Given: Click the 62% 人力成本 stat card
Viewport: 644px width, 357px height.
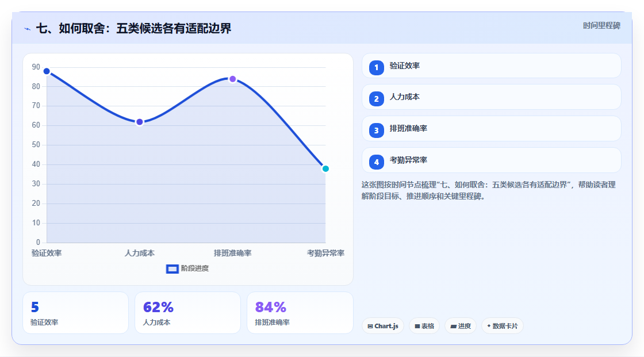Looking at the screenshot, I should (x=187, y=313).
